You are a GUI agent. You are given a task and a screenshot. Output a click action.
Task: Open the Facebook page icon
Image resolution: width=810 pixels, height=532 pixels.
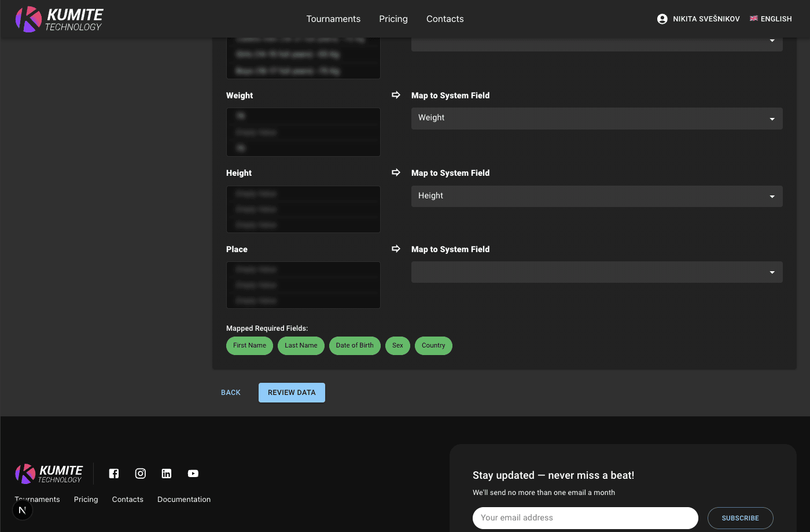114,474
